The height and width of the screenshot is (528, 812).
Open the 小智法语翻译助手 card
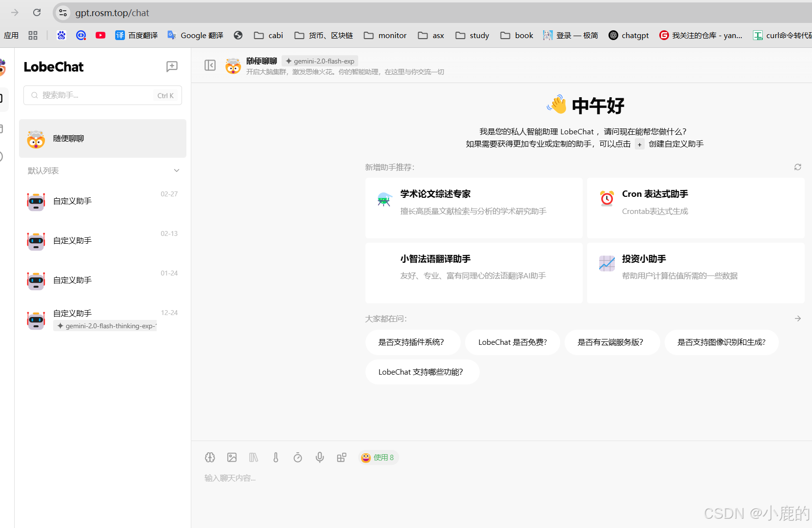[474, 273]
